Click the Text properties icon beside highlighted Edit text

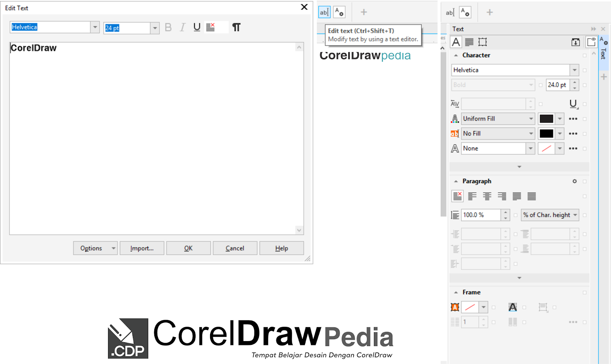tap(339, 12)
